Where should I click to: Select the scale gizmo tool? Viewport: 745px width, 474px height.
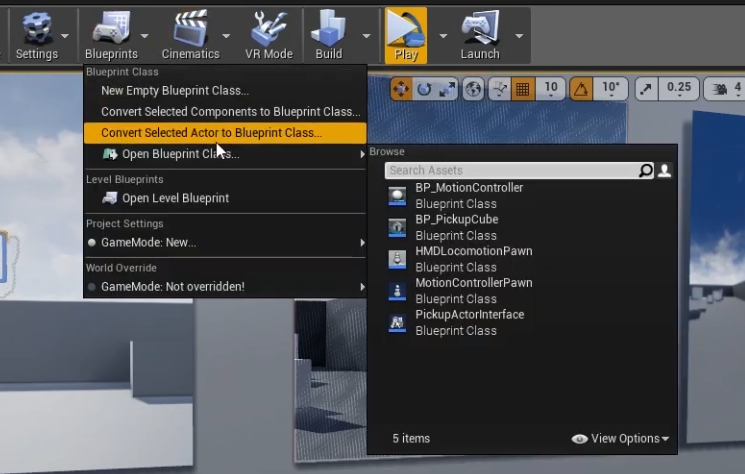[447, 89]
